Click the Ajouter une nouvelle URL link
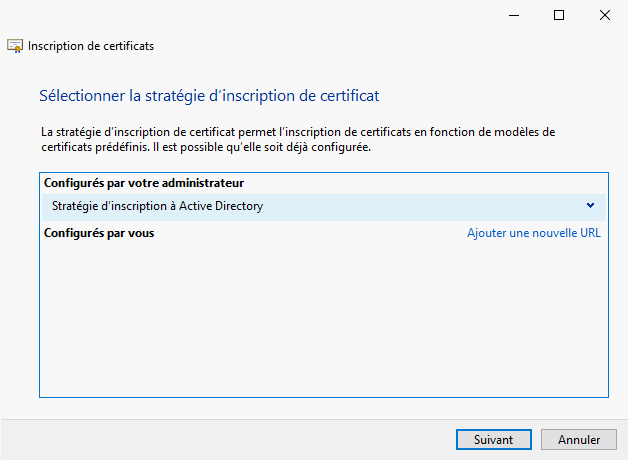 click(x=534, y=233)
